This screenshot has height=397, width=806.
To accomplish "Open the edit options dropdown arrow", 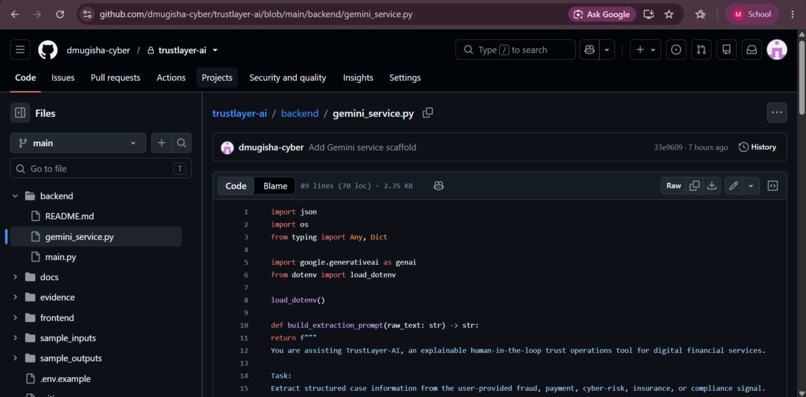I will (751, 186).
